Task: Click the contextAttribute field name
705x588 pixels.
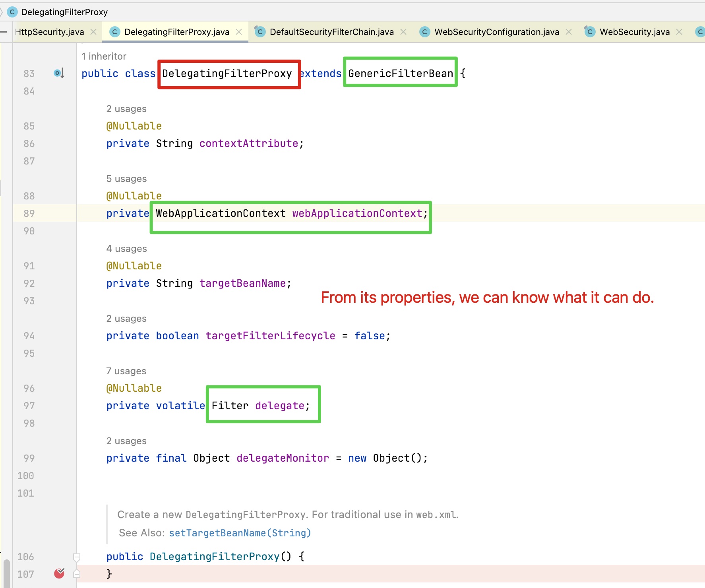Action: pyautogui.click(x=249, y=143)
